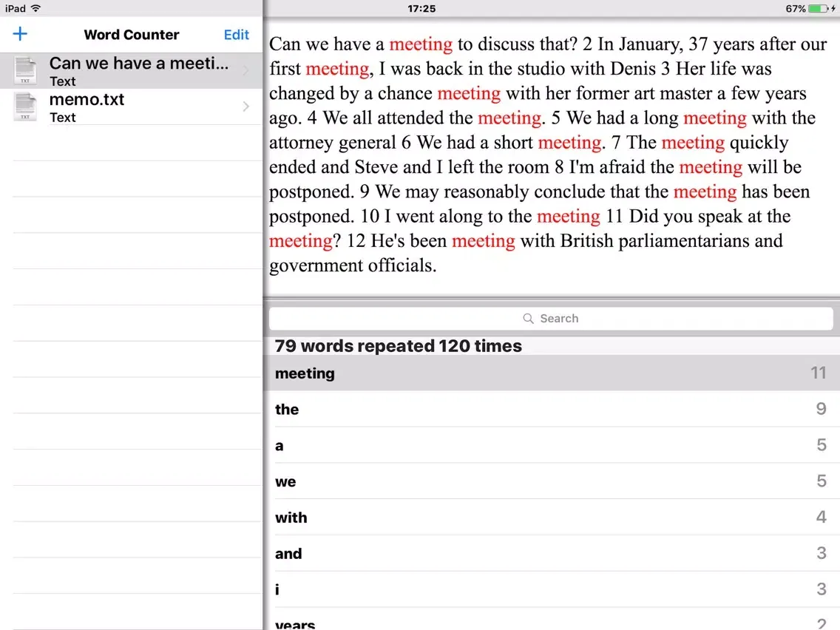Click count 4 next to with

click(x=822, y=517)
